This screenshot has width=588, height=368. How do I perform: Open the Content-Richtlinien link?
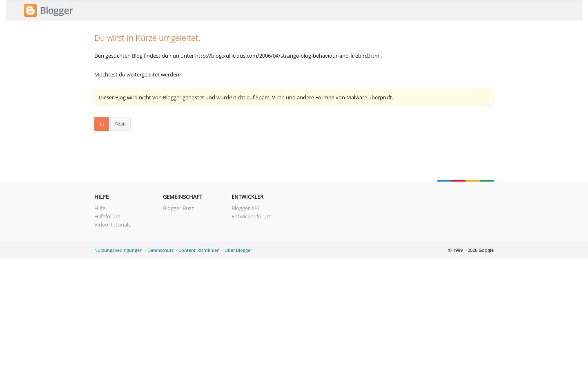(x=199, y=250)
